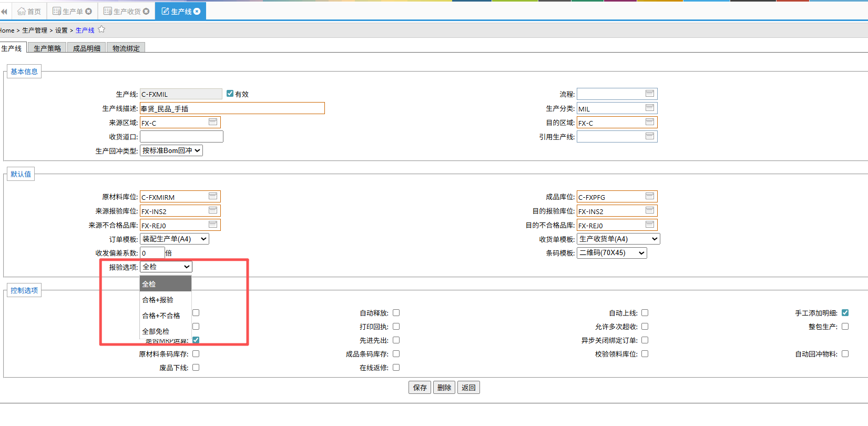
Task: Click the lookup icon in 来源区域 field
Action: [213, 122]
